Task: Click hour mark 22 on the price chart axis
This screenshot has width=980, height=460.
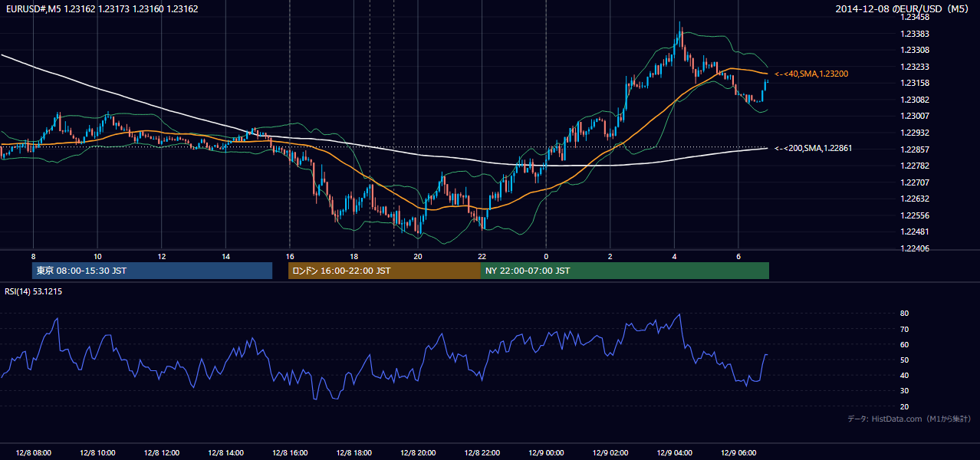Action: [x=482, y=256]
